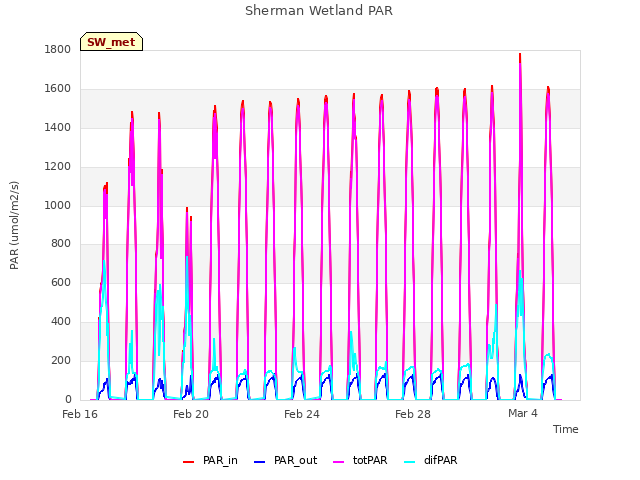Click the 0 y-axis tick label

pos(68,399)
